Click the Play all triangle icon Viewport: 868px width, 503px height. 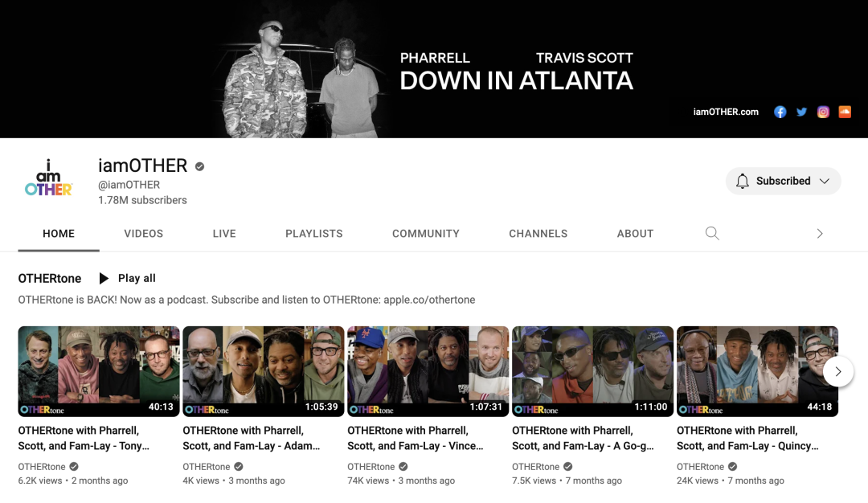104,278
